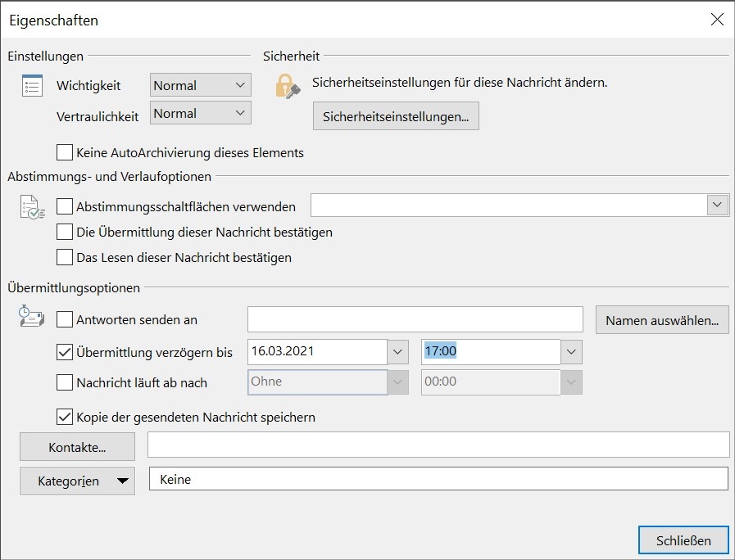Click the Sicherheitseinstellungen button

click(396, 115)
